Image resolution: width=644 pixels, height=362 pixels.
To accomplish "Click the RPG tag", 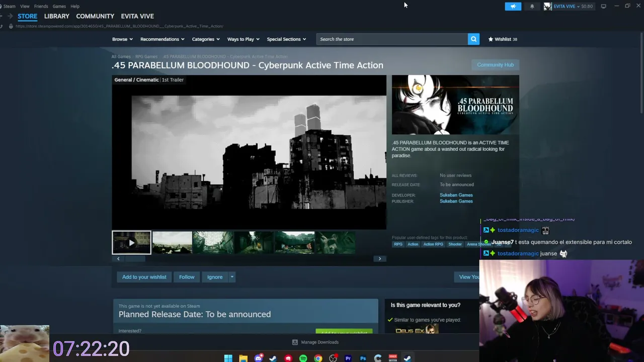I will [x=398, y=244].
